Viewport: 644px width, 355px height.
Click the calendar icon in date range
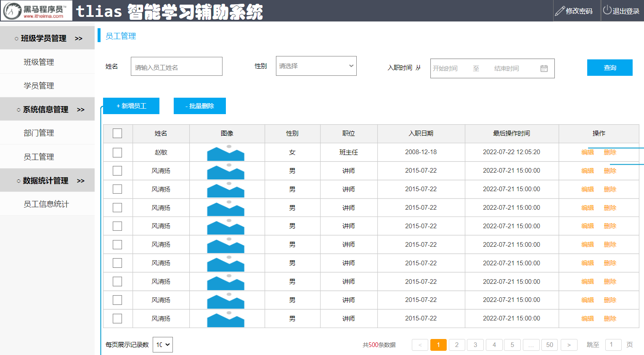tap(544, 68)
